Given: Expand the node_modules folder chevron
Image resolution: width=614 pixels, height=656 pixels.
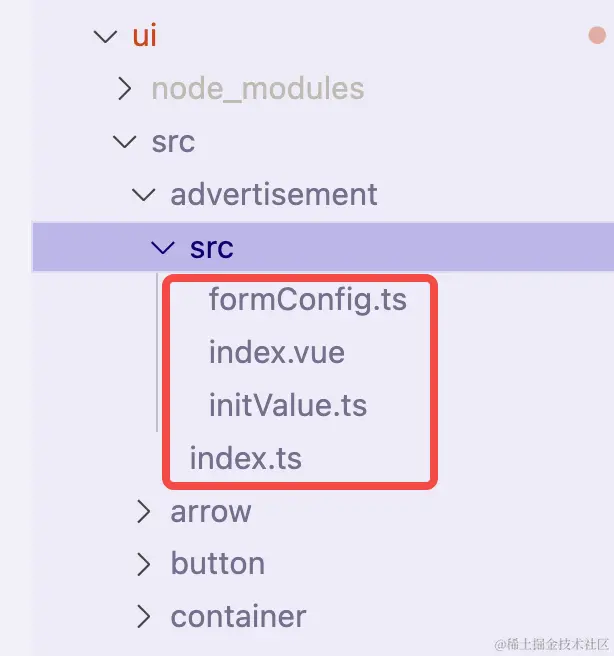Looking at the screenshot, I should 124,89.
